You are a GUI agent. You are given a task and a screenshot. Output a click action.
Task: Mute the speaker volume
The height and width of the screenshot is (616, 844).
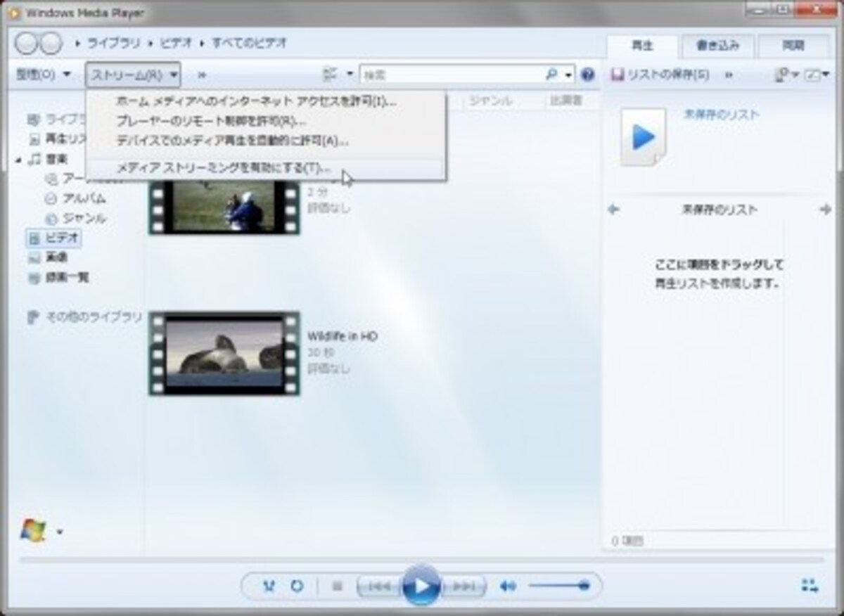(x=507, y=586)
